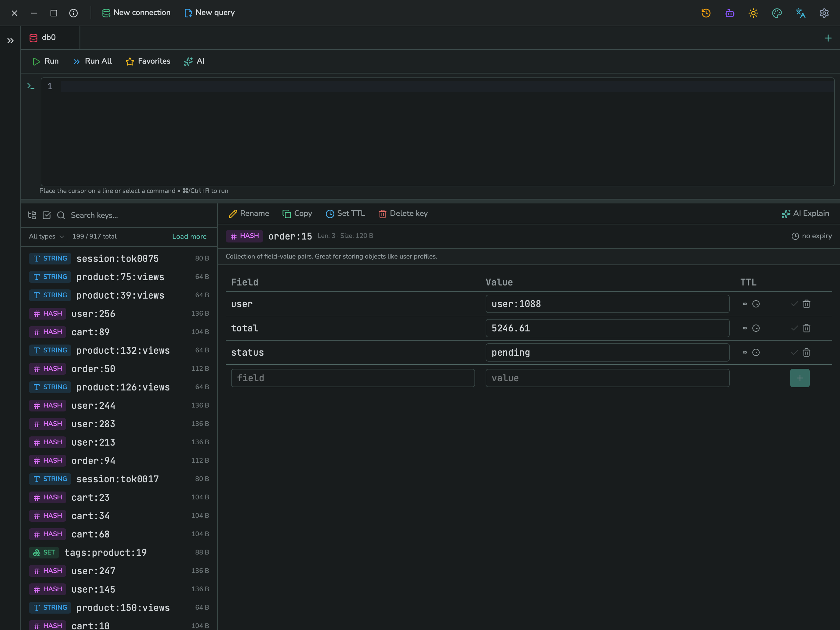
Task: Select key cart:34
Action: point(119,516)
